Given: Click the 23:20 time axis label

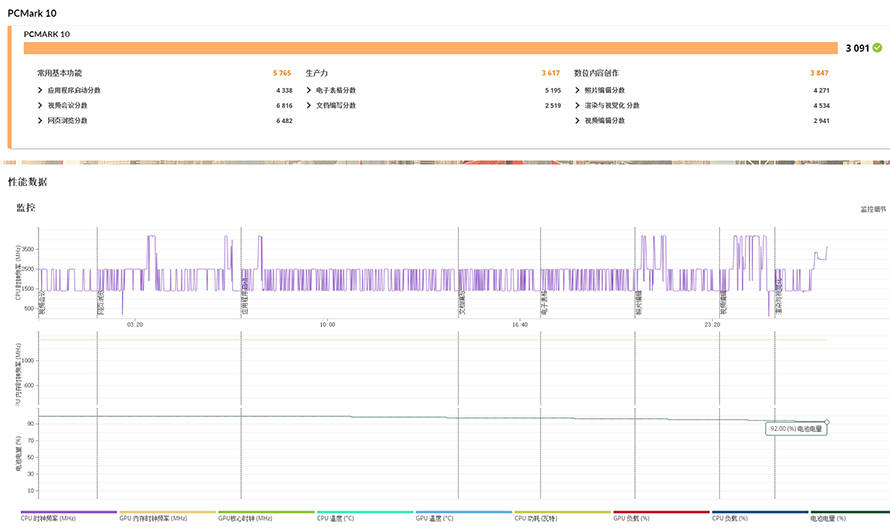Looking at the screenshot, I should 712,325.
